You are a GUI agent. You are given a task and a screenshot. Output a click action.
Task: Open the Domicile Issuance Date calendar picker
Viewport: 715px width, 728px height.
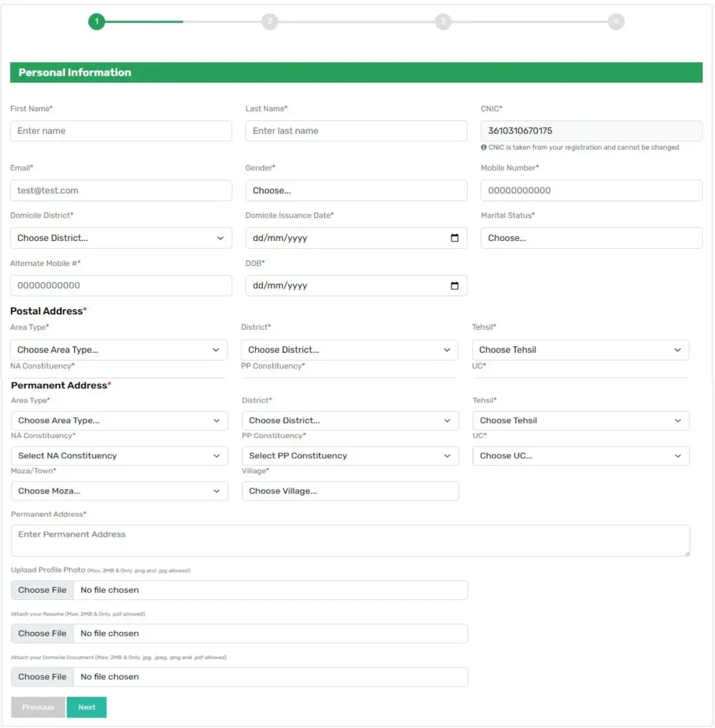coord(456,237)
